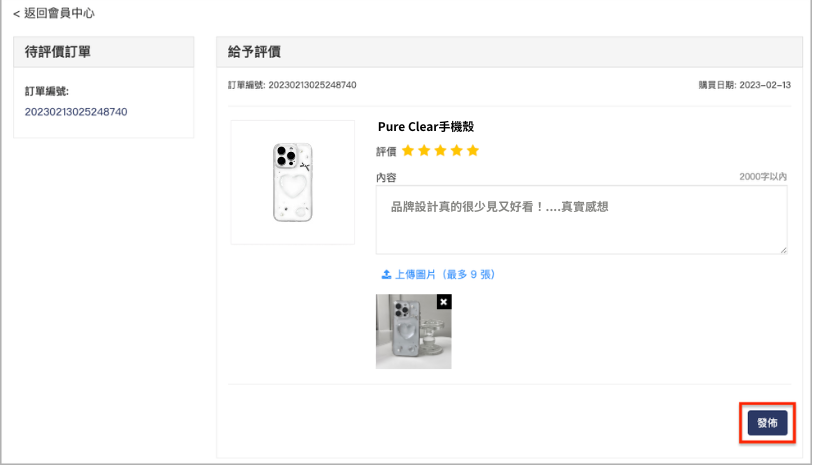Click the 購買日期 purchase date text

pos(744,86)
